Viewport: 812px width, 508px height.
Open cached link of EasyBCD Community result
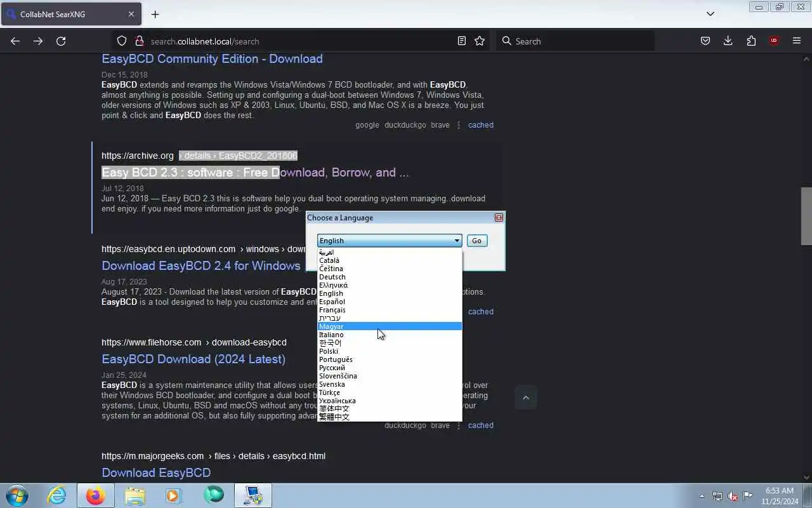pyautogui.click(x=481, y=125)
